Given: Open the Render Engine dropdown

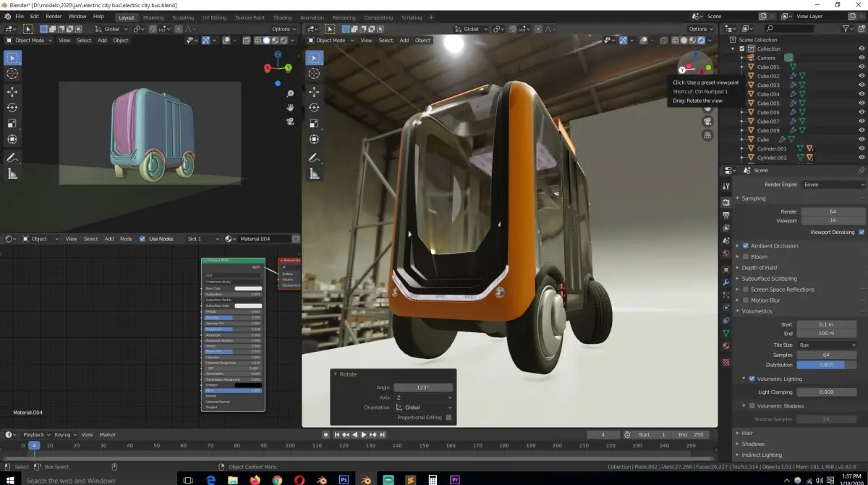Looking at the screenshot, I should coord(833,185).
